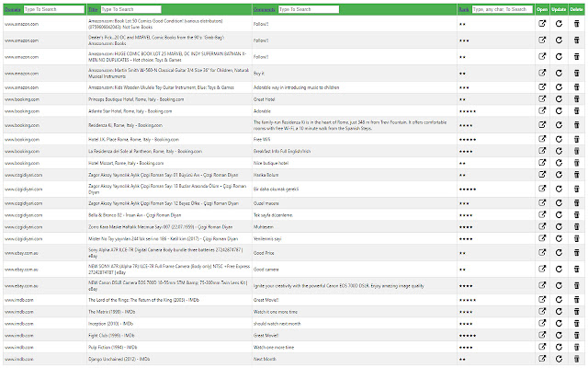The image size is (588, 368).
Task: Focus the Rank search field
Action: (503, 9)
